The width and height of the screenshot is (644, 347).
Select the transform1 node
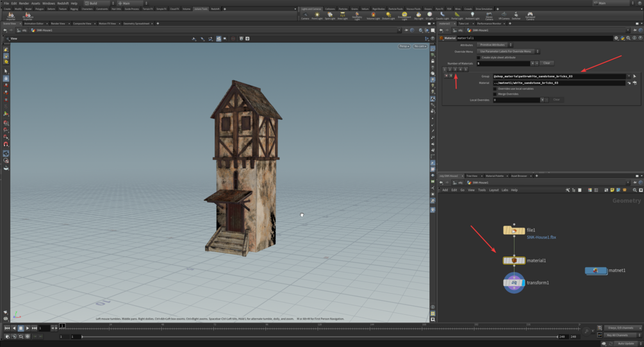coord(514,283)
